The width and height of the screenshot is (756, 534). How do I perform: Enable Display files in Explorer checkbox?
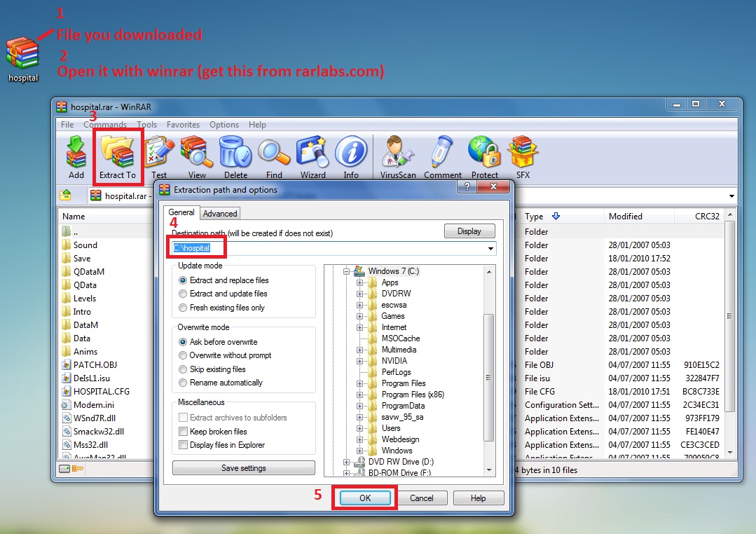point(183,445)
